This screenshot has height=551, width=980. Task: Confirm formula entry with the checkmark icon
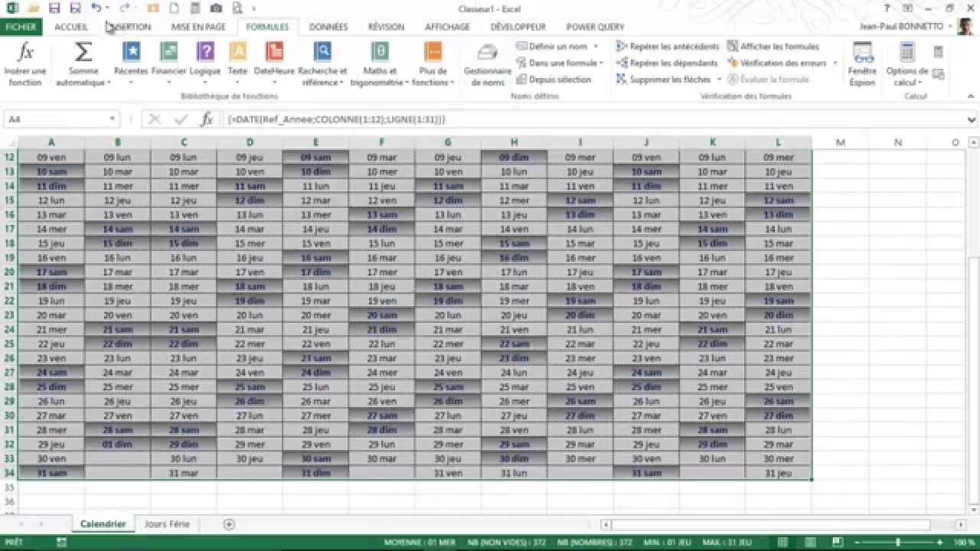point(181,119)
